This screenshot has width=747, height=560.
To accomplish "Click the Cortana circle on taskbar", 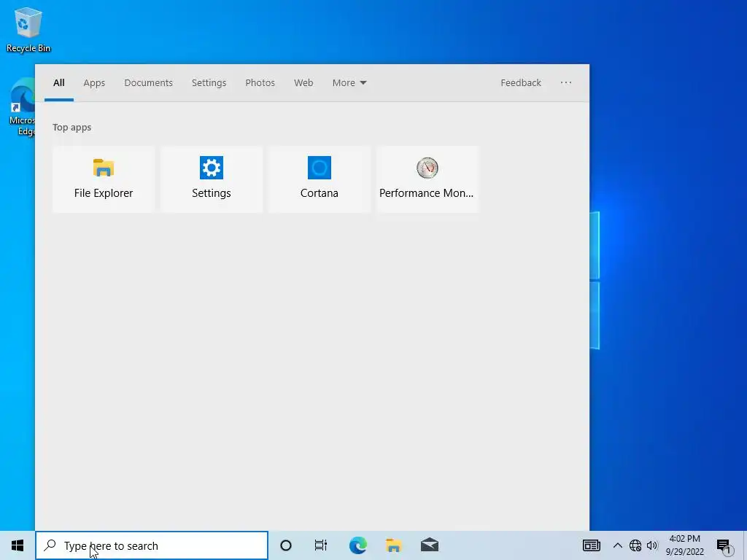I will click(x=286, y=545).
